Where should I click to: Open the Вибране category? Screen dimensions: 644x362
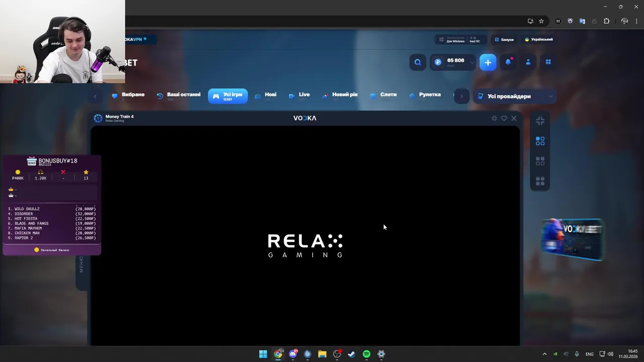coord(128,96)
